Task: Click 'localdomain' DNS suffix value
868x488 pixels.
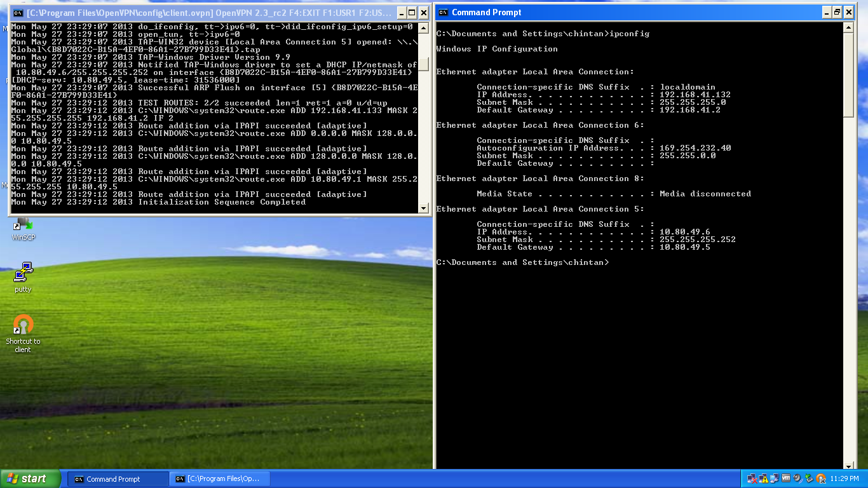Action: (688, 87)
